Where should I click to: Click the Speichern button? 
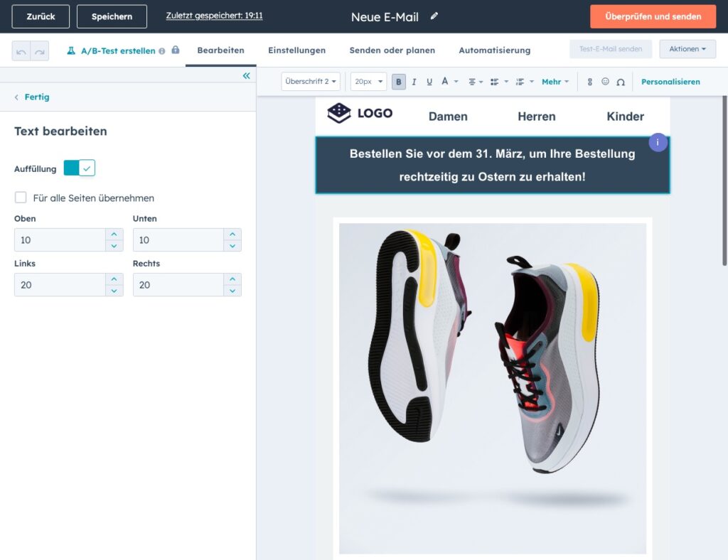pyautogui.click(x=112, y=16)
